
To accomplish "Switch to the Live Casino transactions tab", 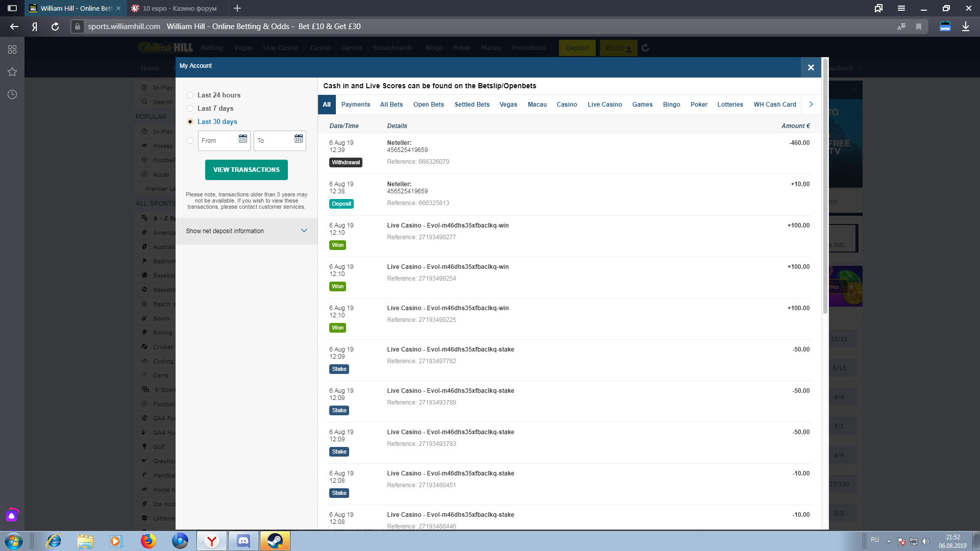I will pyautogui.click(x=604, y=105).
